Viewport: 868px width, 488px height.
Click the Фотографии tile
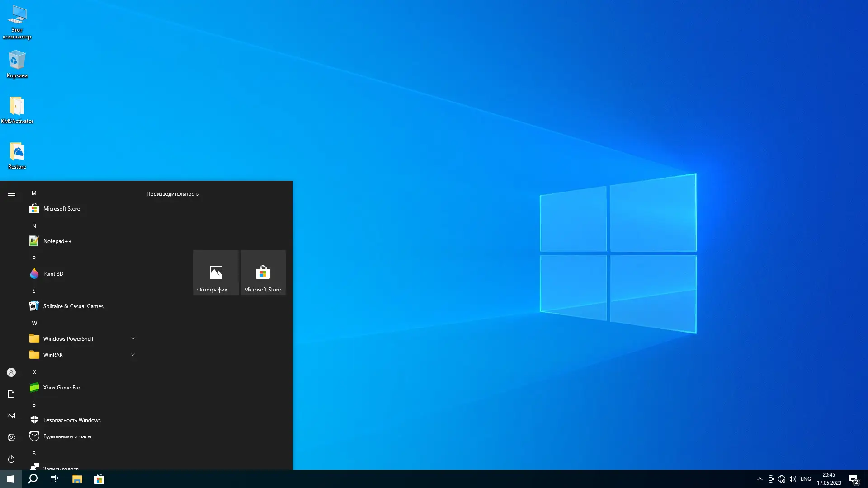(216, 273)
